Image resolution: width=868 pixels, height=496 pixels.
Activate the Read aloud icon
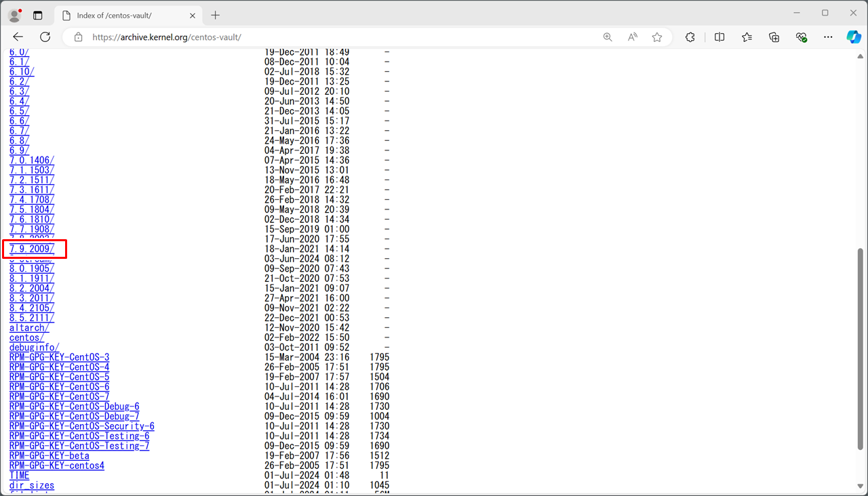point(632,37)
